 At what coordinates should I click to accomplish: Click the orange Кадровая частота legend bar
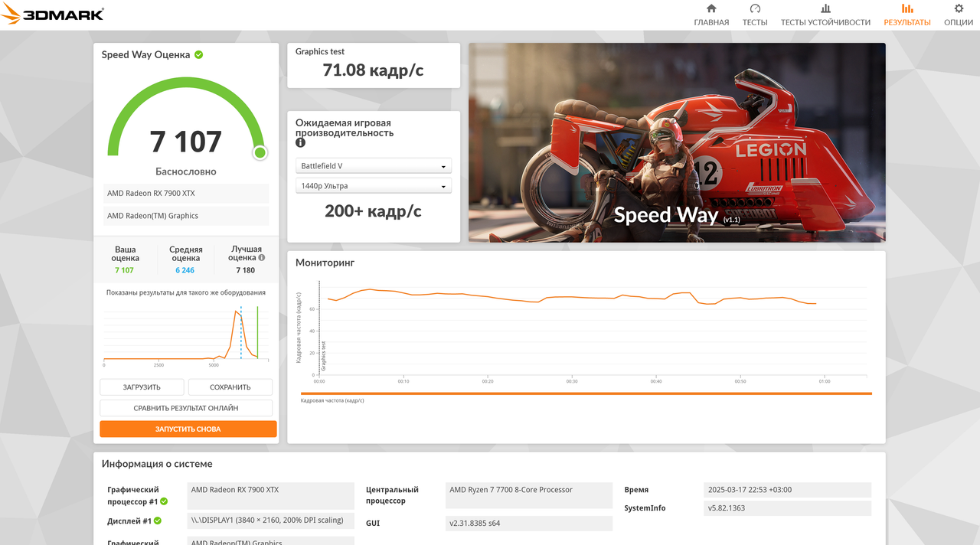point(586,393)
